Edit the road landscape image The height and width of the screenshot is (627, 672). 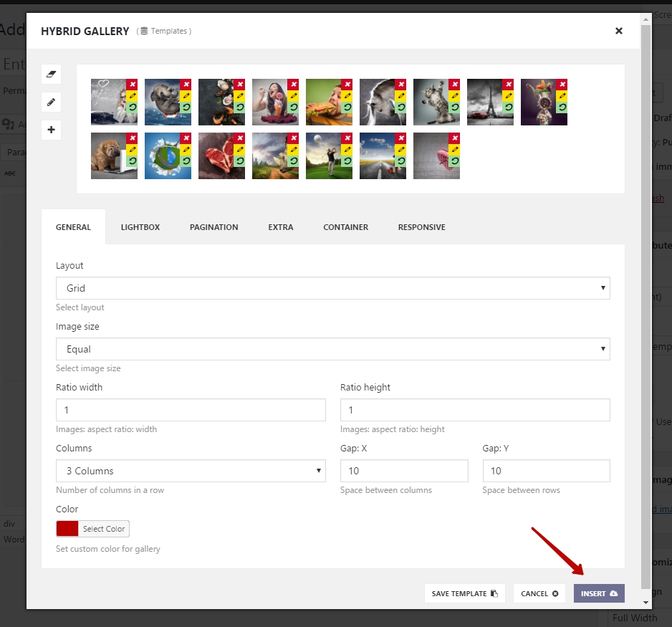[x=400, y=150]
